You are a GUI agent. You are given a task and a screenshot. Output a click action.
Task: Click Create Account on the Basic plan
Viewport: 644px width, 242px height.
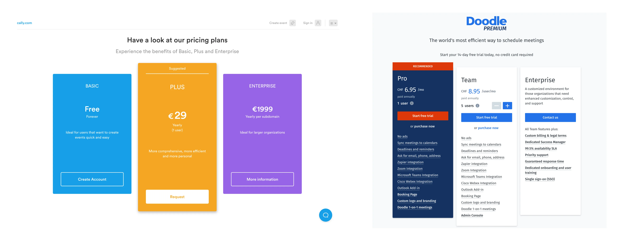click(x=92, y=179)
